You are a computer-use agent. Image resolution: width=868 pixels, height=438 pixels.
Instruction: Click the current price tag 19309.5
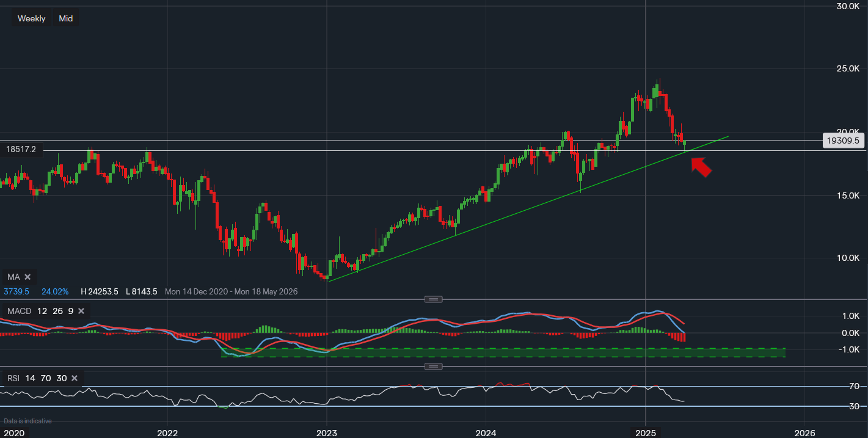coord(842,141)
